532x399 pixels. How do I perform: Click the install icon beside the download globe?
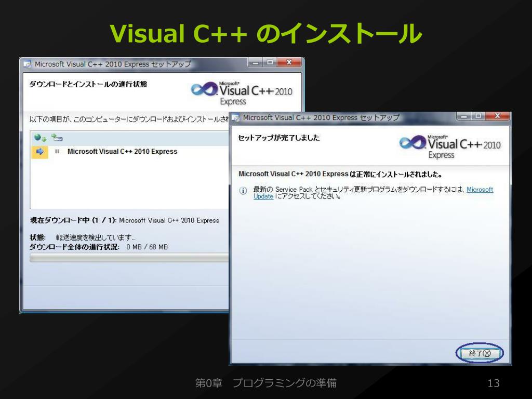57,137
